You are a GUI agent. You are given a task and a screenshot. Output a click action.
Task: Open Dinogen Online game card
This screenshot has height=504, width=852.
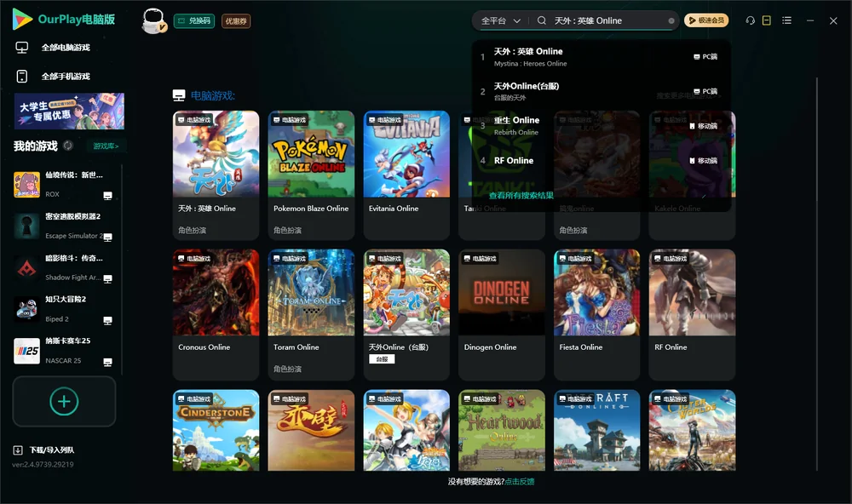502,314
